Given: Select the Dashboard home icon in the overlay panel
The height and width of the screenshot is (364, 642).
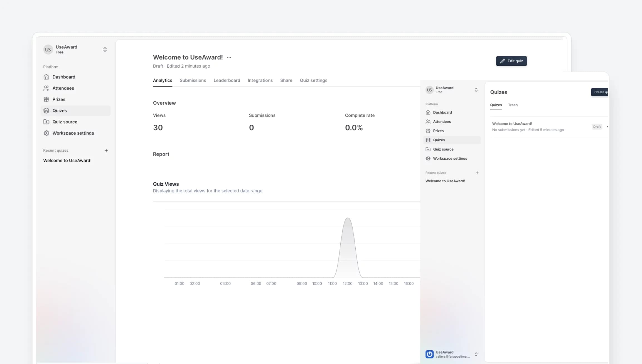Looking at the screenshot, I should (x=429, y=112).
